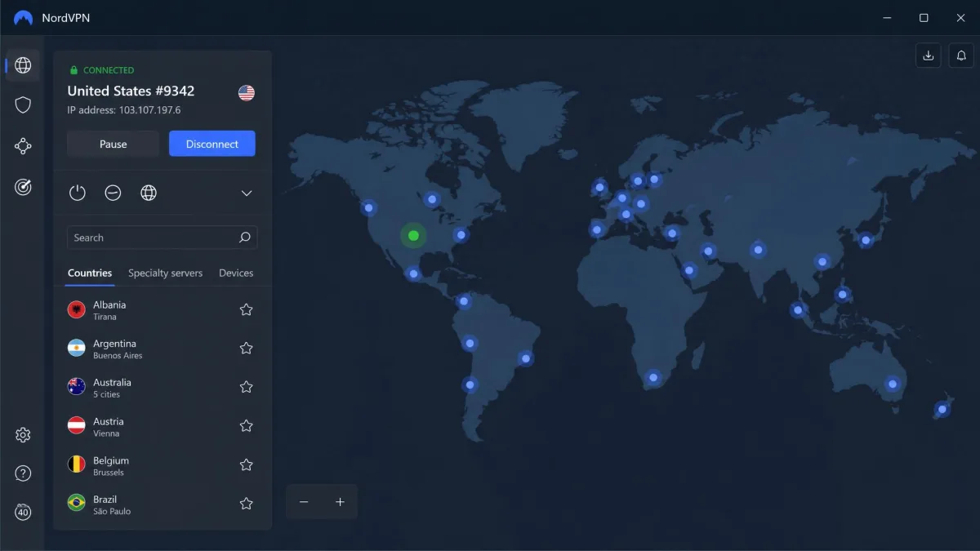The width and height of the screenshot is (980, 551).
Task: Zoom out the map with minus button
Action: pos(304,502)
